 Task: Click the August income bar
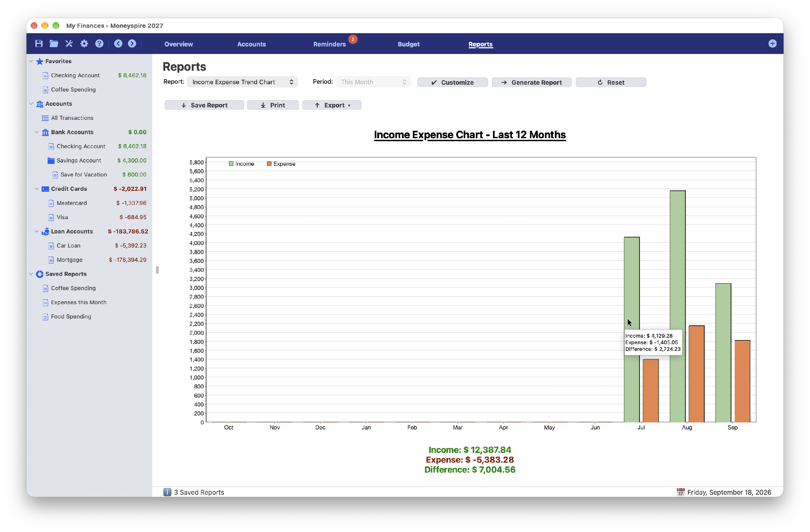pyautogui.click(x=678, y=306)
